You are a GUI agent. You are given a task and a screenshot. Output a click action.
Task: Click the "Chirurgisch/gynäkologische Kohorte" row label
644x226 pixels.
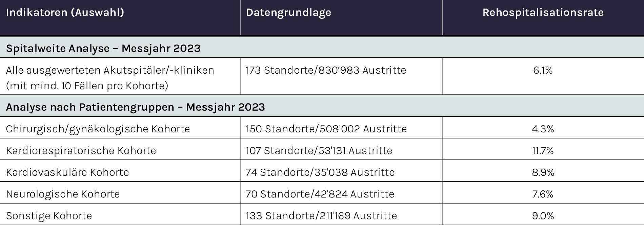(98, 129)
